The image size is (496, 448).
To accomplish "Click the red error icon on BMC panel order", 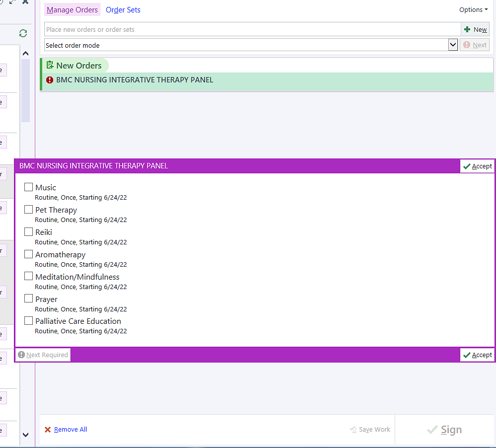I will coord(49,80).
